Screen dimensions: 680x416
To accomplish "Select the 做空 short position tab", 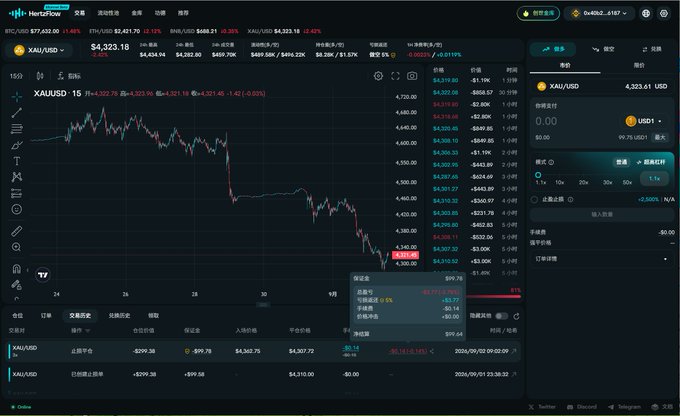I will [x=603, y=49].
